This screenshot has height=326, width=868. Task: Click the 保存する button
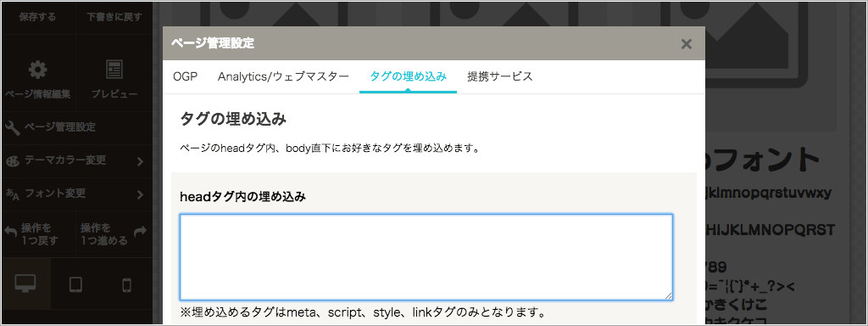pos(37,17)
